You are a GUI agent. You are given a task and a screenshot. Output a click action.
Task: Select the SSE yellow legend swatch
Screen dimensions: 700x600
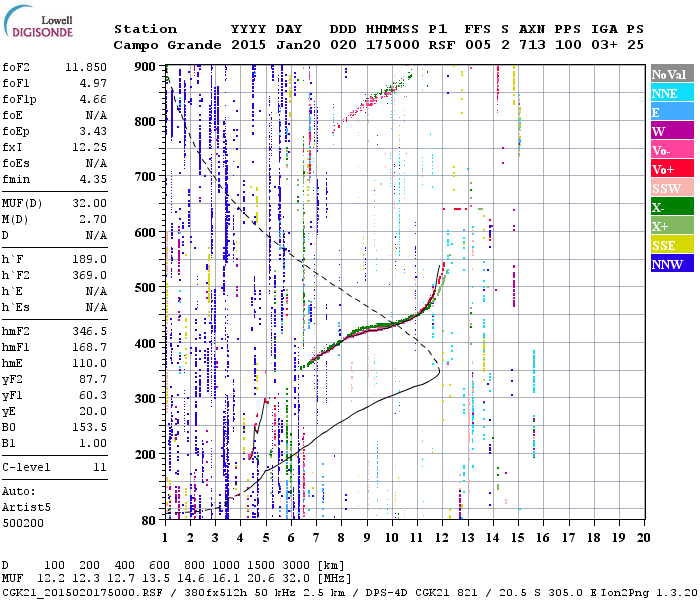click(x=672, y=245)
